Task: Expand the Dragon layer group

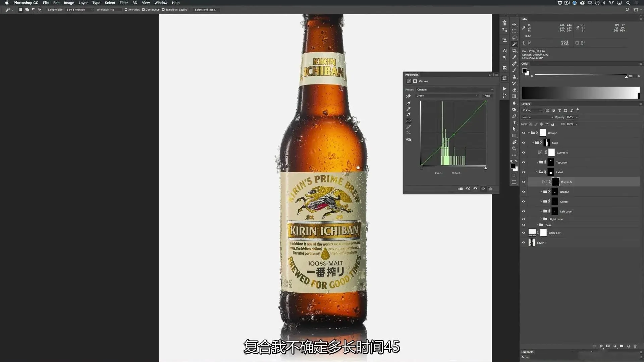Action: pyautogui.click(x=541, y=192)
